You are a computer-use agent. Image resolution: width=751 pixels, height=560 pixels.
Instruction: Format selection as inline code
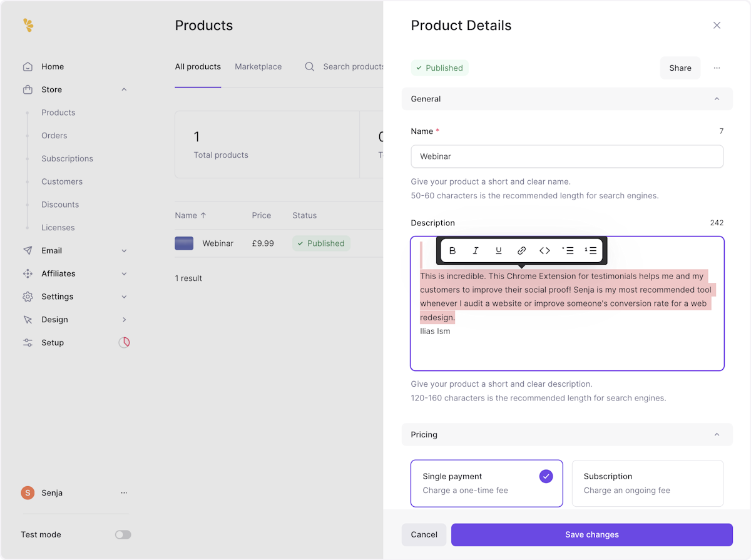pyautogui.click(x=544, y=251)
